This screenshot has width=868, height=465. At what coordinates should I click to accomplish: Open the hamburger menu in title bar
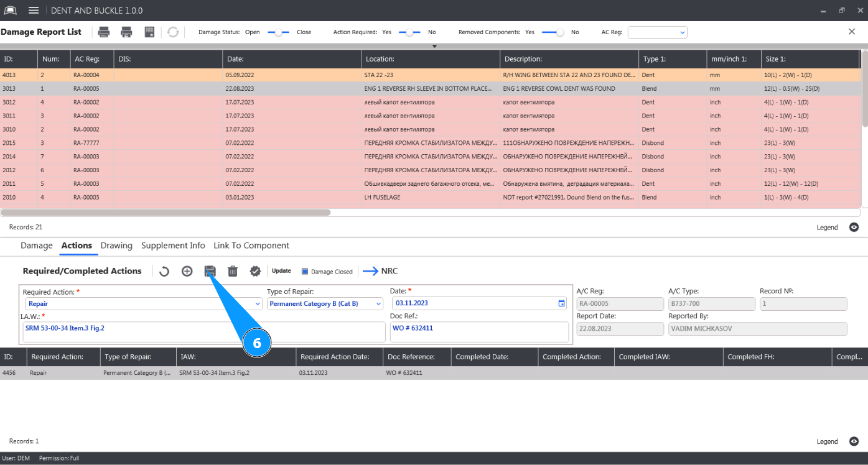click(34, 11)
